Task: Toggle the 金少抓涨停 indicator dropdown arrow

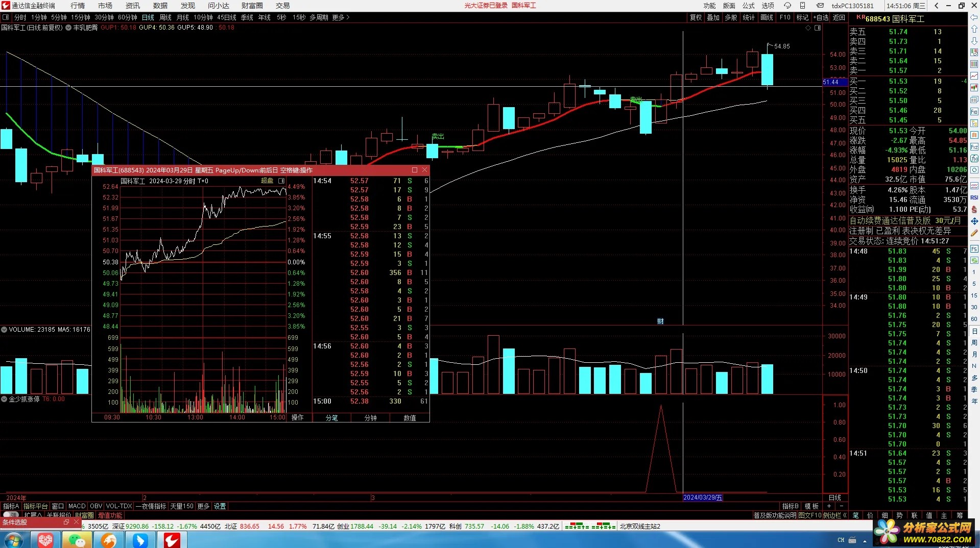Action: pos(4,399)
